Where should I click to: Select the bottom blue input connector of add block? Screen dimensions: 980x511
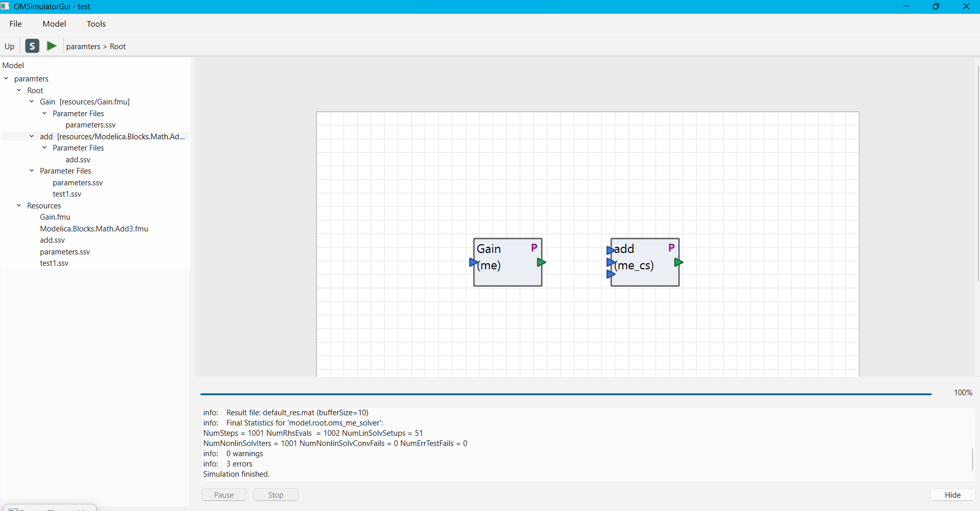611,274
